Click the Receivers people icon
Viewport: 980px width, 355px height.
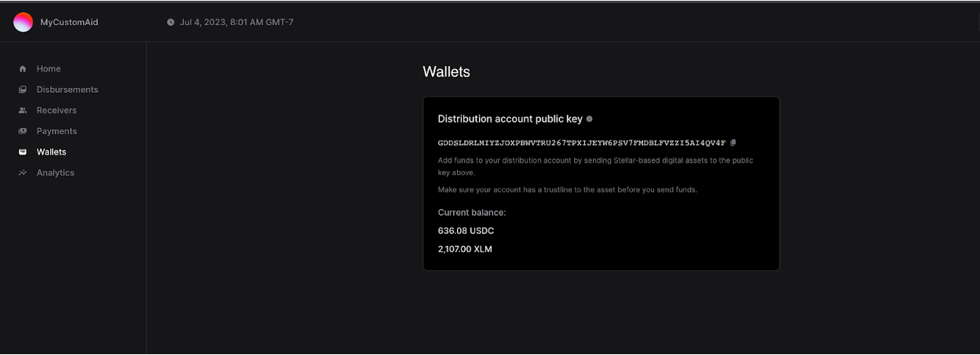click(23, 111)
